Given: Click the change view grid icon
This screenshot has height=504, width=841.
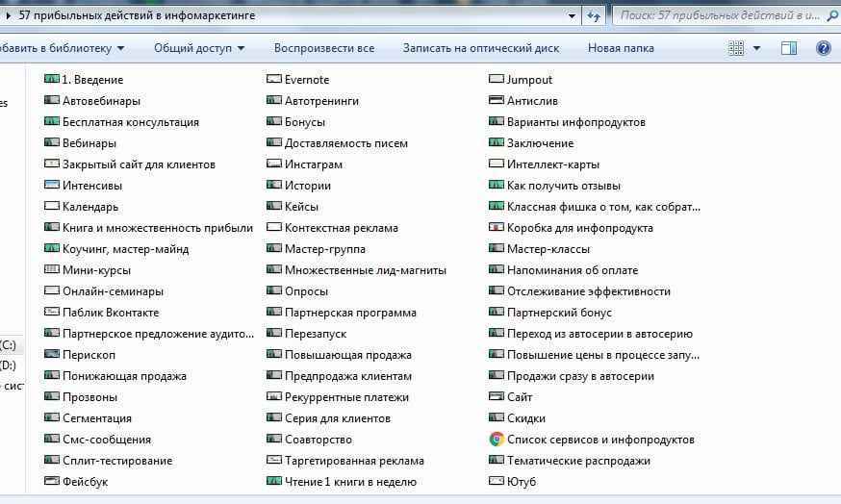Looking at the screenshot, I should point(736,48).
